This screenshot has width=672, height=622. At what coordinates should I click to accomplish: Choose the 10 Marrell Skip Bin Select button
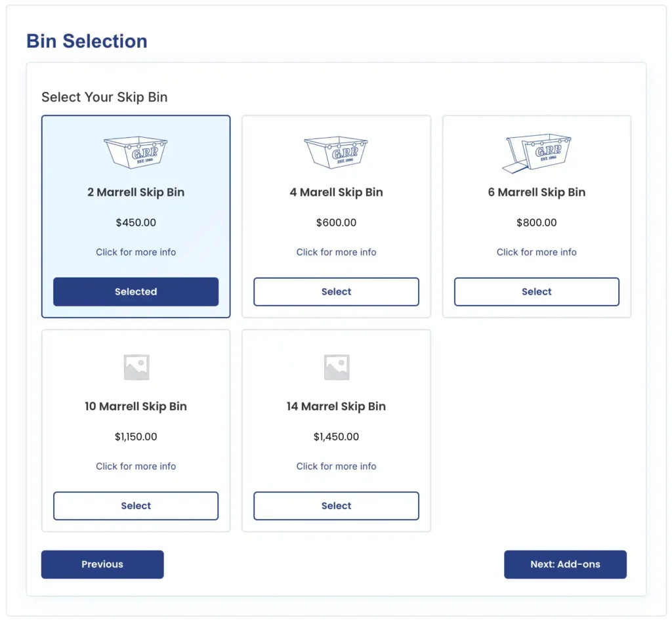[136, 506]
